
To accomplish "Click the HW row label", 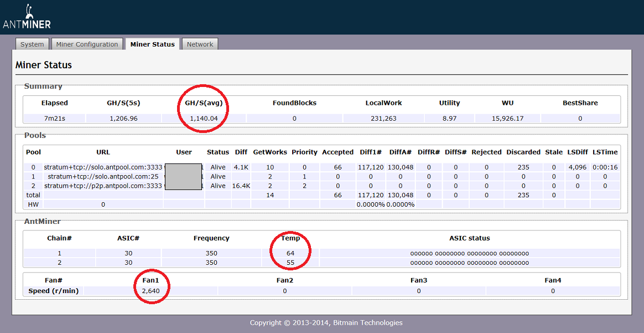I will [x=33, y=204].
